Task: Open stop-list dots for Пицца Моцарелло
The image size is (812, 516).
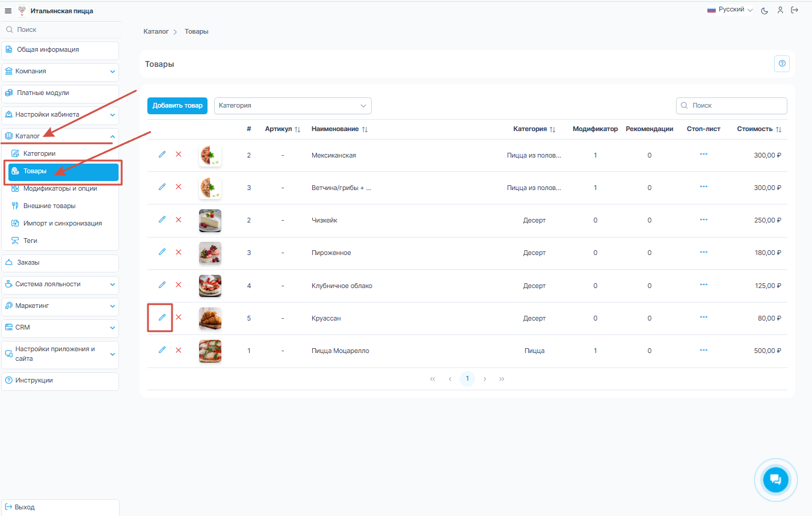Action: 704,349
